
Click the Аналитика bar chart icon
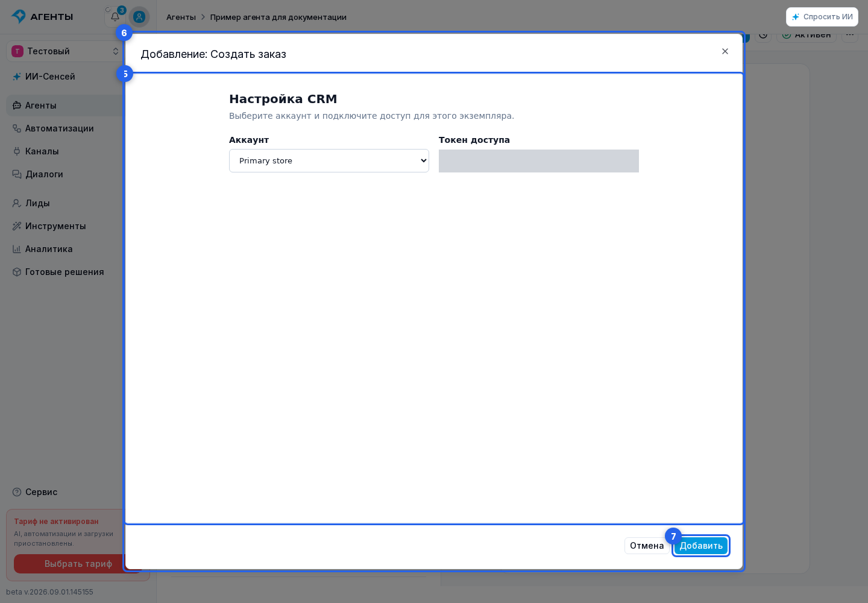click(17, 249)
